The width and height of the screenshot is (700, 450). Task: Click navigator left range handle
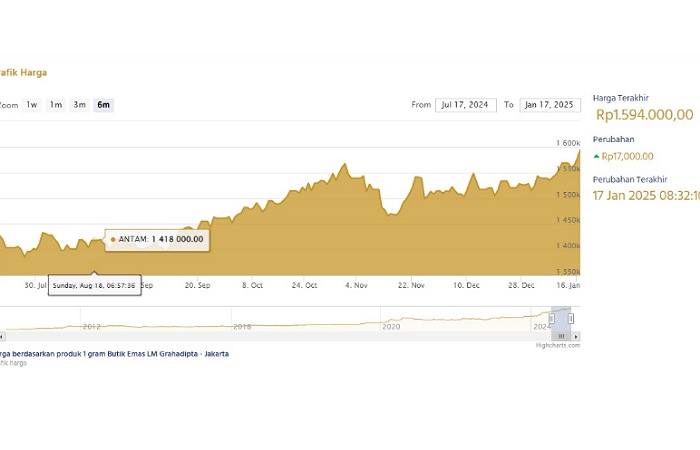coord(552,318)
